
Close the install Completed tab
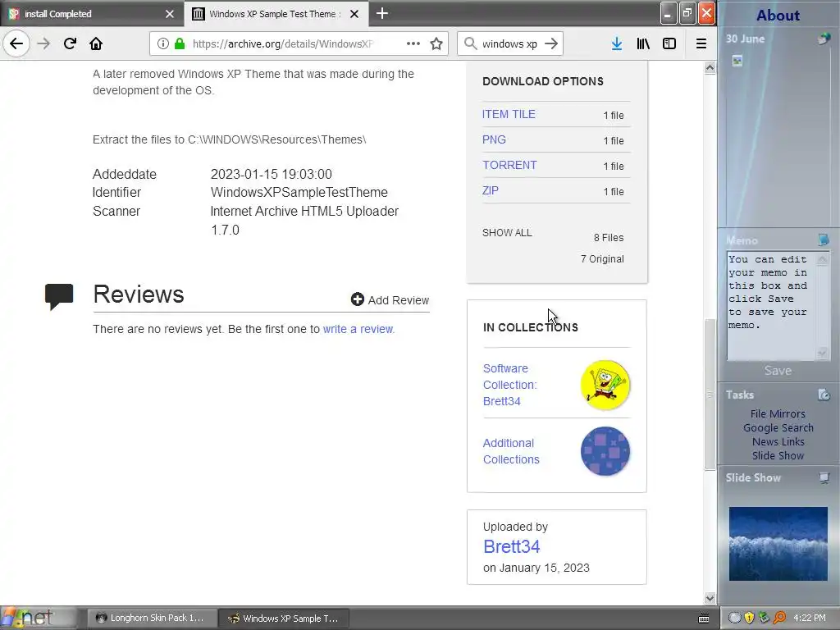click(169, 14)
